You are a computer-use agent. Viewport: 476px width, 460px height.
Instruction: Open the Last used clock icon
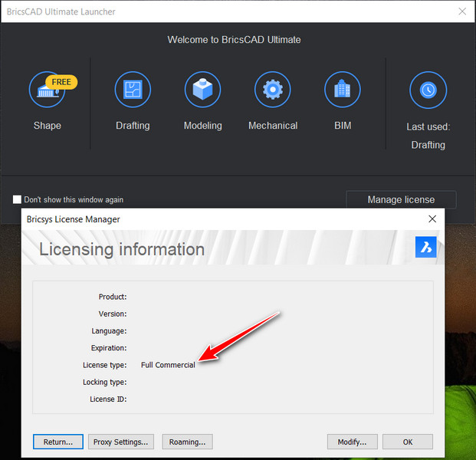[x=428, y=90]
